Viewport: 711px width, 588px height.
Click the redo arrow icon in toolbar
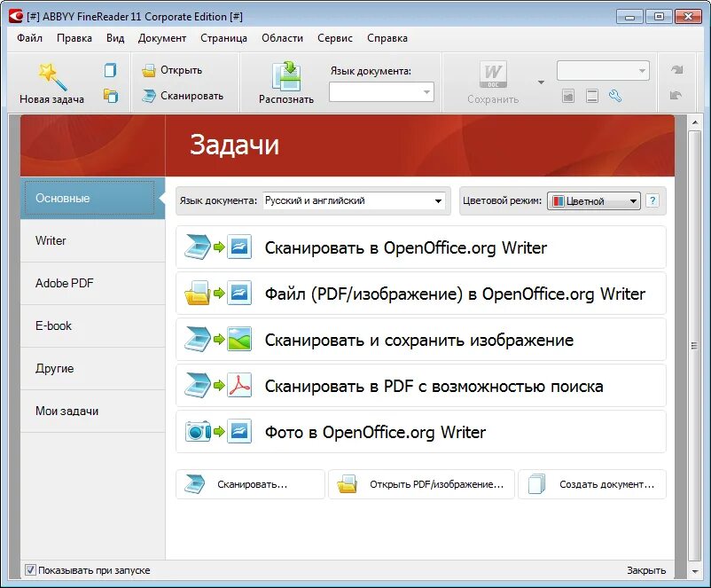tap(676, 70)
